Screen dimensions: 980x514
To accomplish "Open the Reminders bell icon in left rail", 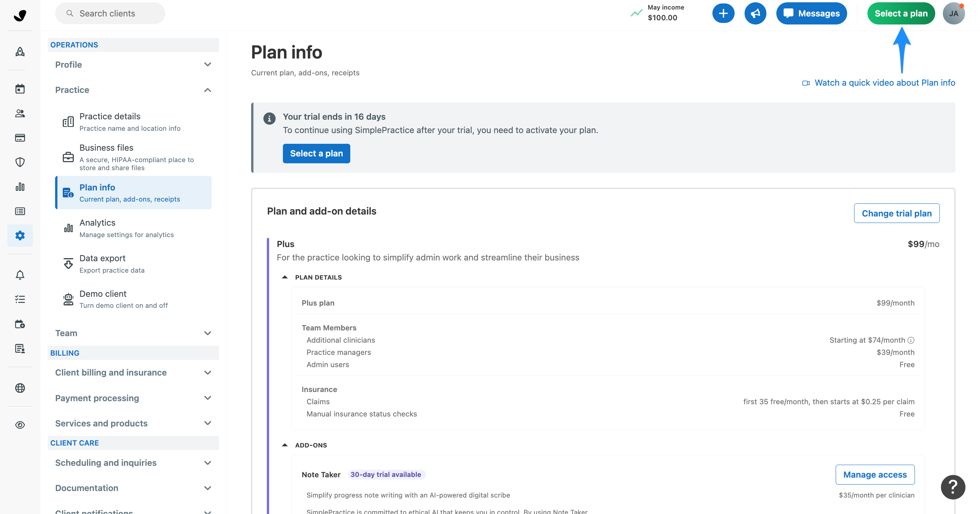I will [20, 275].
